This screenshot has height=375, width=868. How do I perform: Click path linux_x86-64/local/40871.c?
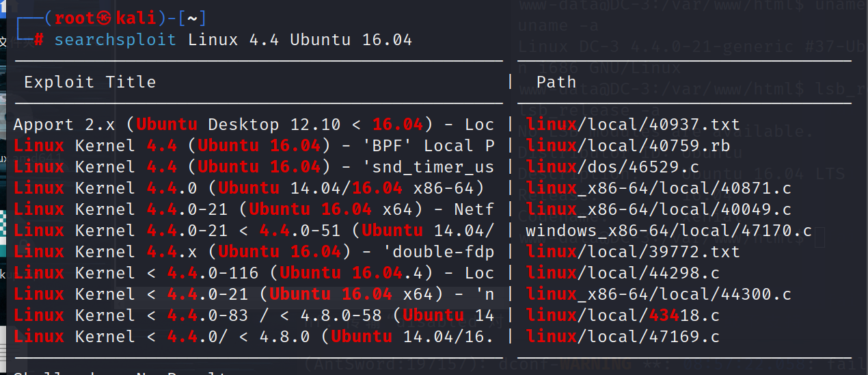coord(658,188)
